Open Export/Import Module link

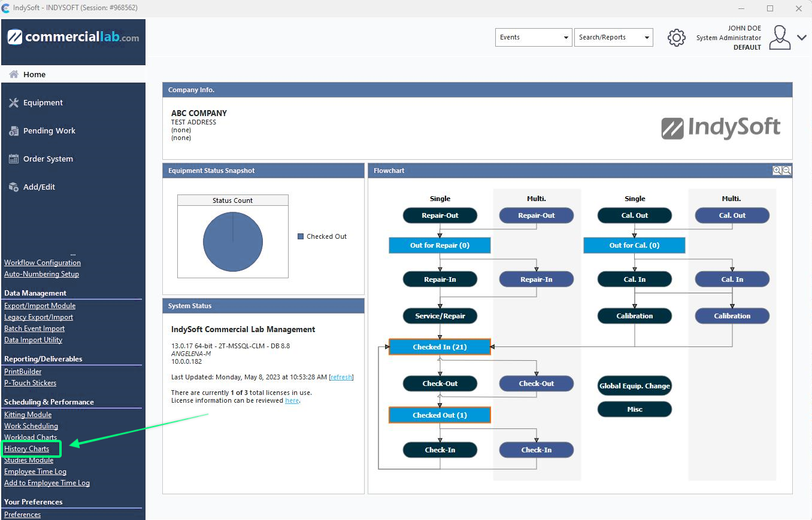click(x=40, y=306)
